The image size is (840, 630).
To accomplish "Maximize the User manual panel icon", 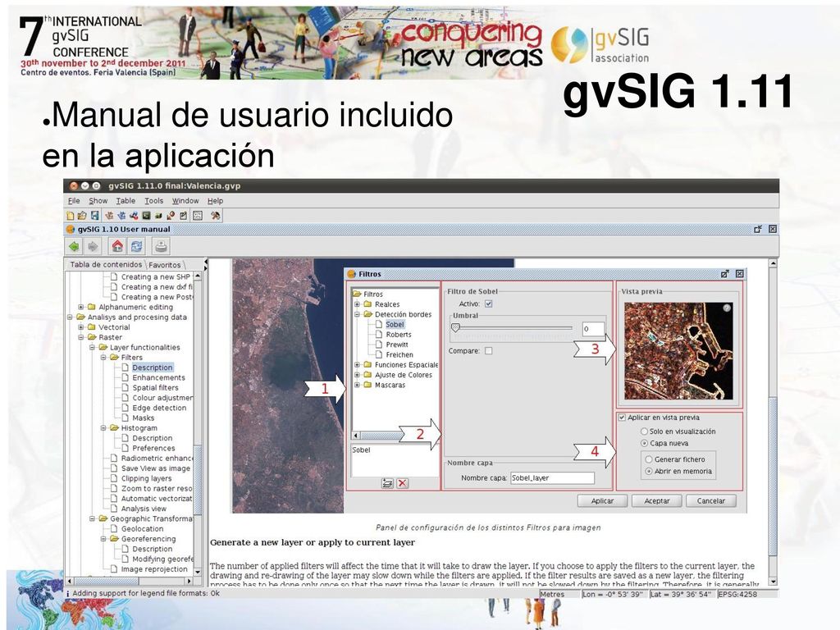I will click(757, 230).
